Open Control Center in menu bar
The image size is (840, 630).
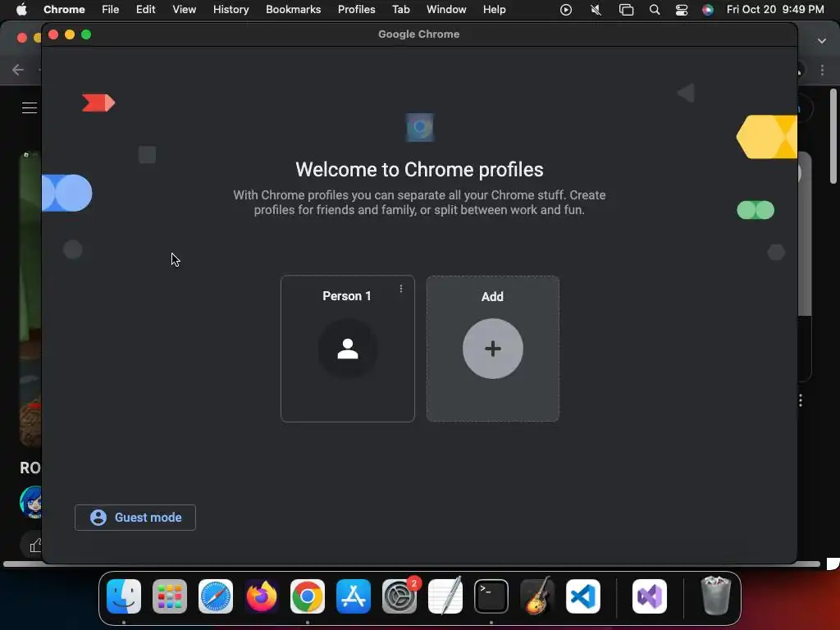(x=681, y=10)
